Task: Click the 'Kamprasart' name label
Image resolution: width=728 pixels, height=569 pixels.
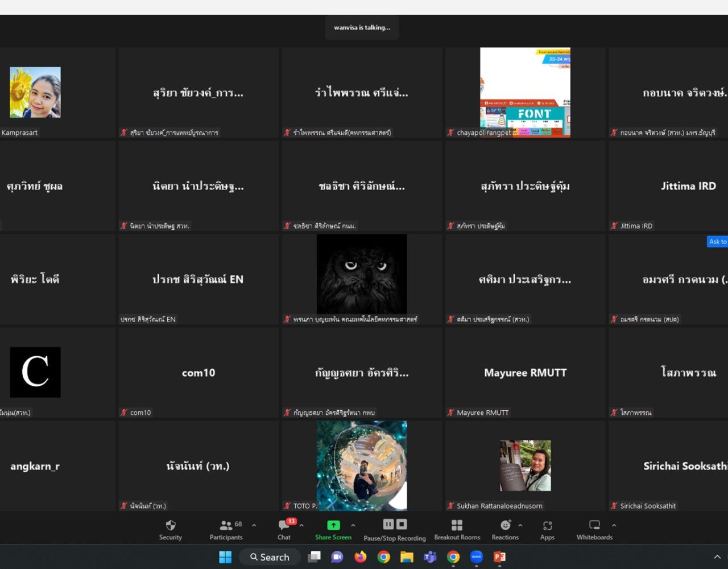Action: 19,133
